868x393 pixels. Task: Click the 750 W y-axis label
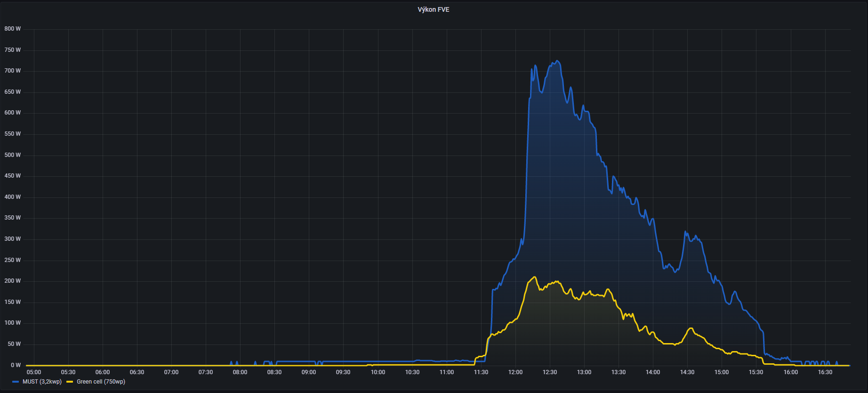[x=13, y=50]
